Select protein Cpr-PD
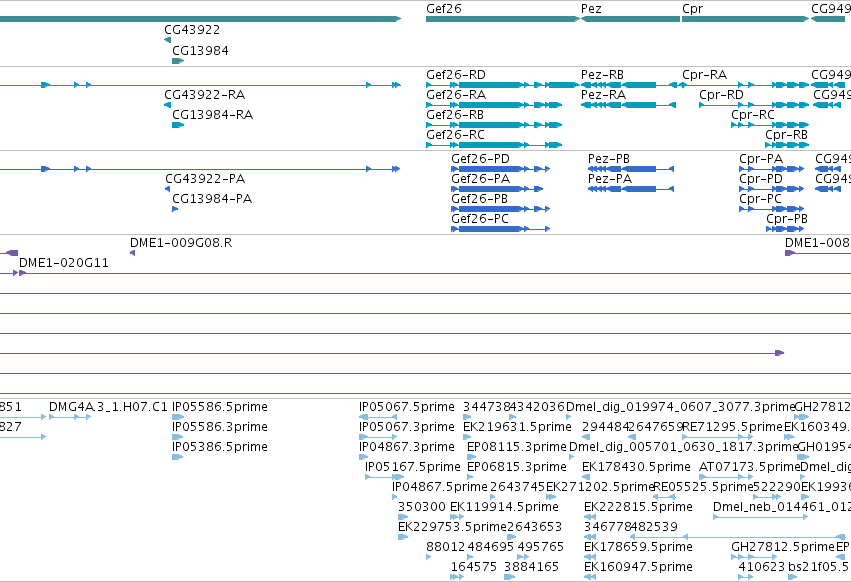Screen dimensions: 851x582 coord(771,189)
